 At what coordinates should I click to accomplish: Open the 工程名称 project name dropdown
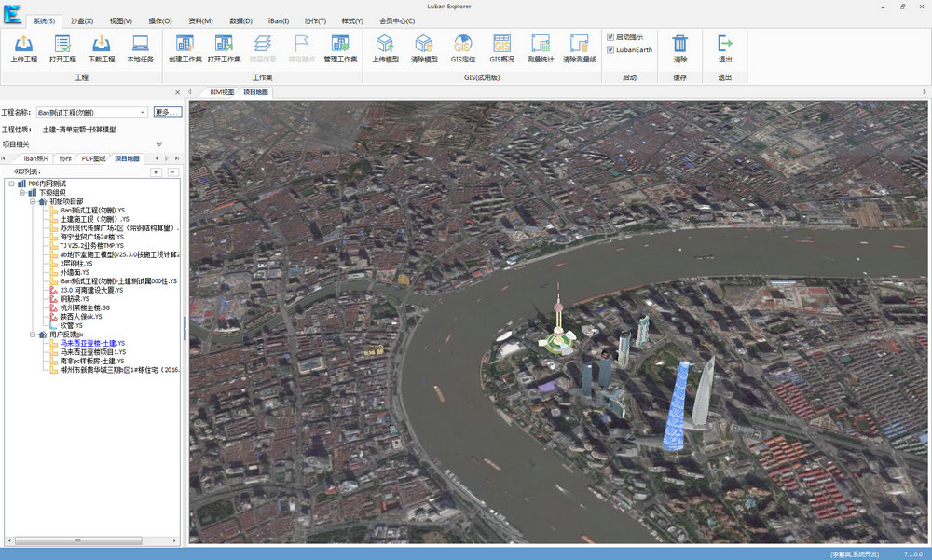[143, 113]
